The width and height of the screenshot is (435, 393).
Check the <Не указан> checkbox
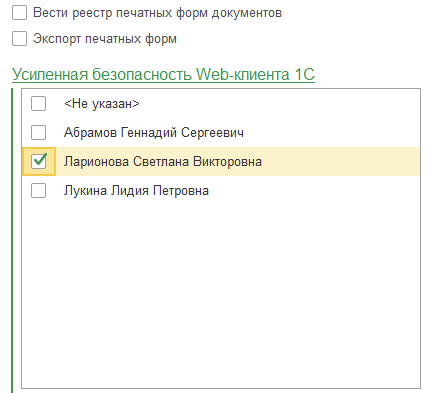[38, 104]
